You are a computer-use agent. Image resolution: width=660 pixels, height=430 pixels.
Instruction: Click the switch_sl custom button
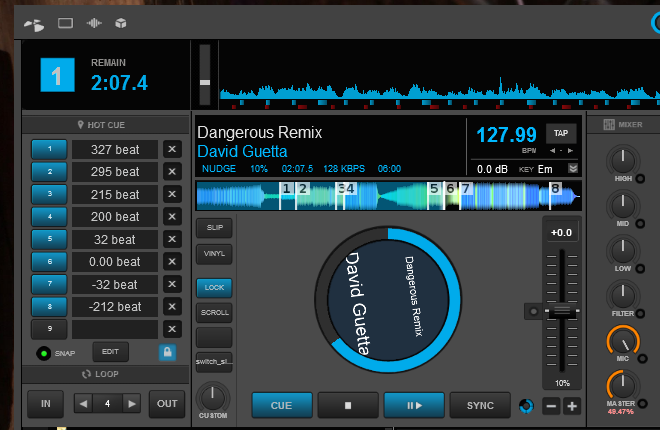click(x=214, y=362)
